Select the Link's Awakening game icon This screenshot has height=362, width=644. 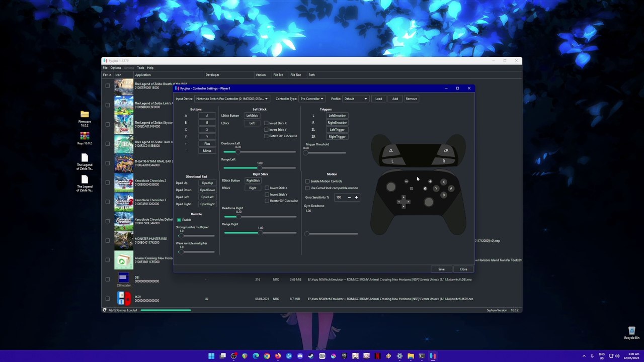124,105
